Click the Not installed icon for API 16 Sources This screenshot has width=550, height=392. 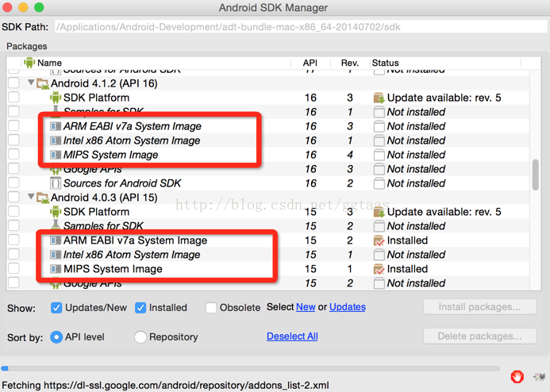click(379, 183)
